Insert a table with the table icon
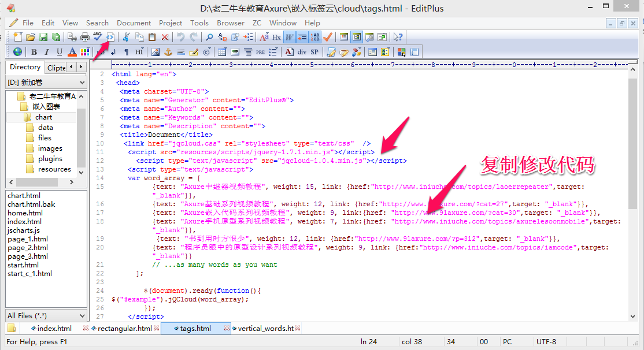The height and width of the screenshot is (350, 644). click(222, 52)
